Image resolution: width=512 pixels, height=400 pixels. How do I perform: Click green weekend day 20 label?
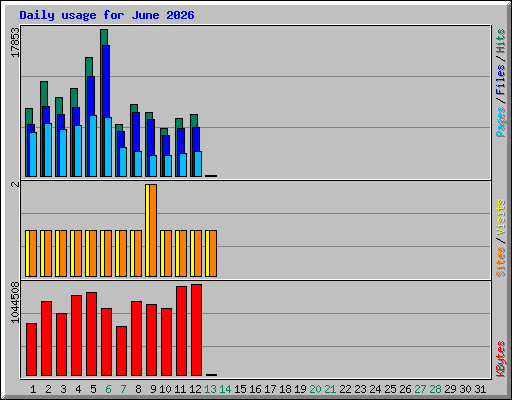pyautogui.click(x=315, y=389)
